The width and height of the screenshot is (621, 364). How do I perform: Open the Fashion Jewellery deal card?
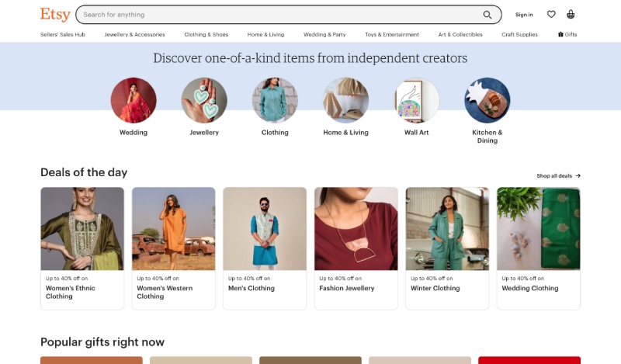[x=356, y=248]
